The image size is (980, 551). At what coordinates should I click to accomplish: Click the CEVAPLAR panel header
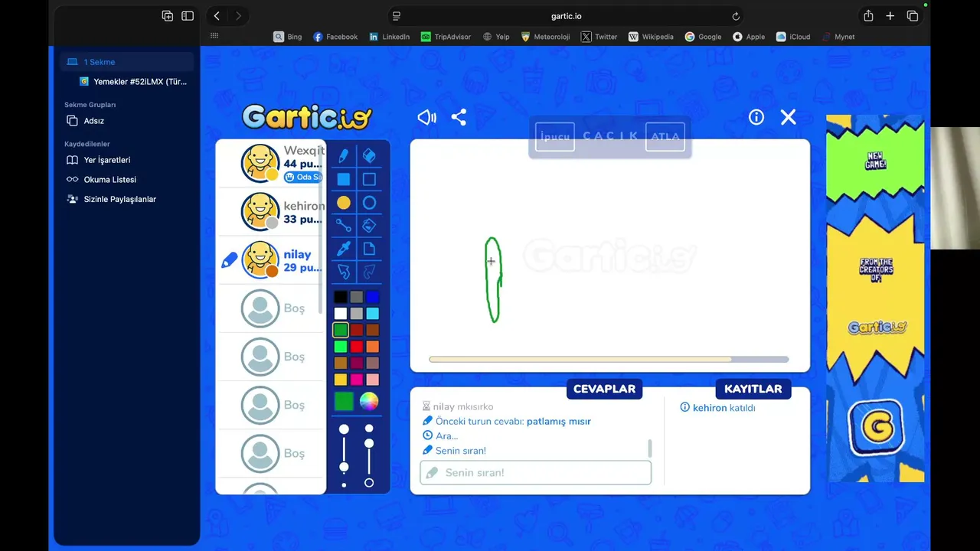[x=604, y=389]
